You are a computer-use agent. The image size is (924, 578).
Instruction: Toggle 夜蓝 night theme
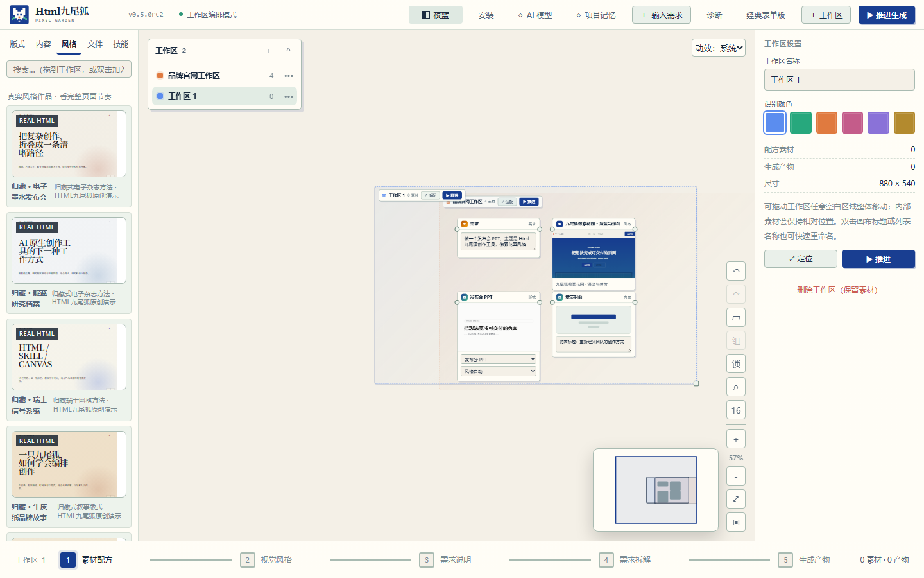click(436, 15)
